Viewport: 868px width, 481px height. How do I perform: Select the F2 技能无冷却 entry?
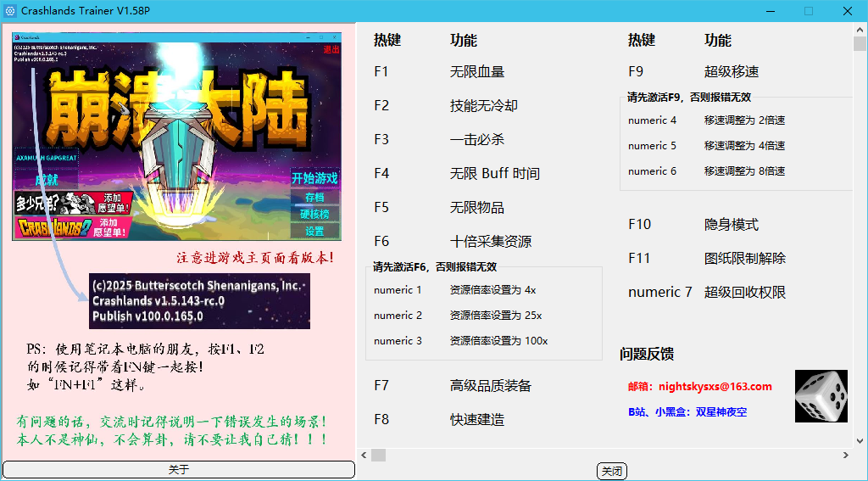[446, 105]
